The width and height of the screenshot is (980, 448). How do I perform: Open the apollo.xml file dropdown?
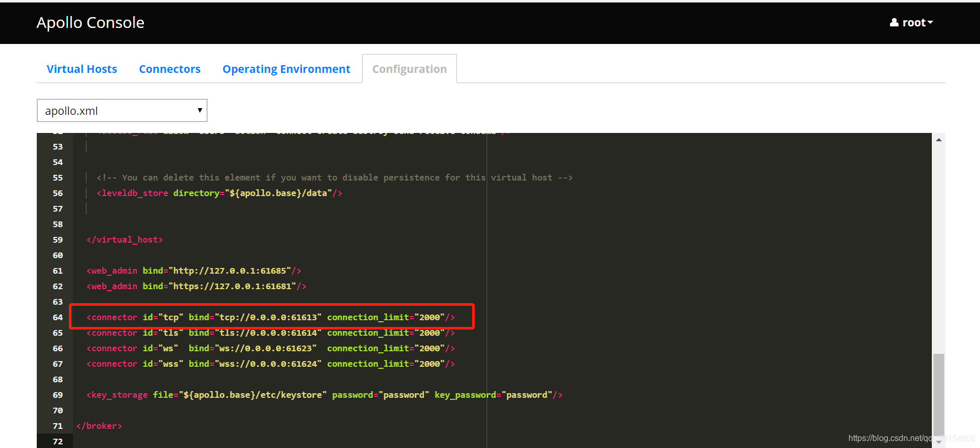point(122,111)
